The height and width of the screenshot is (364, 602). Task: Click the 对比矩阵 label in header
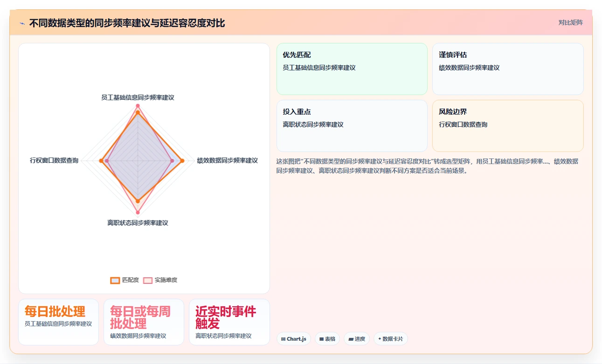(x=571, y=22)
